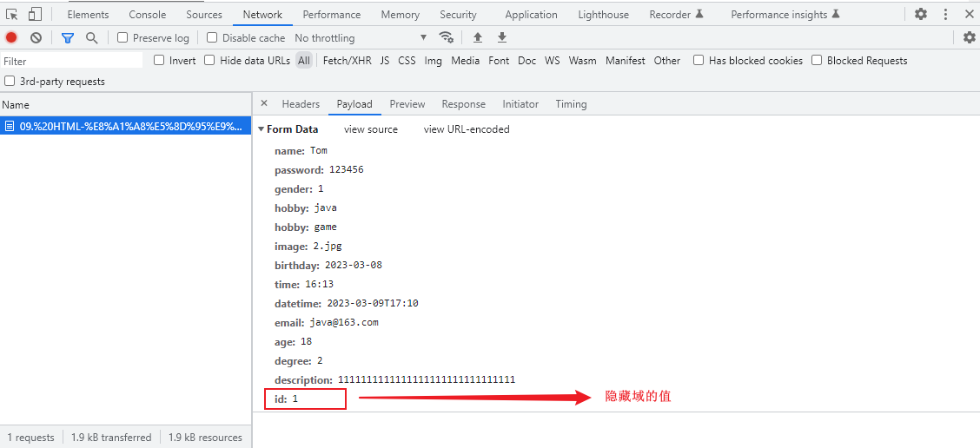
Task: Filter requests by Doc
Action: click(x=526, y=61)
